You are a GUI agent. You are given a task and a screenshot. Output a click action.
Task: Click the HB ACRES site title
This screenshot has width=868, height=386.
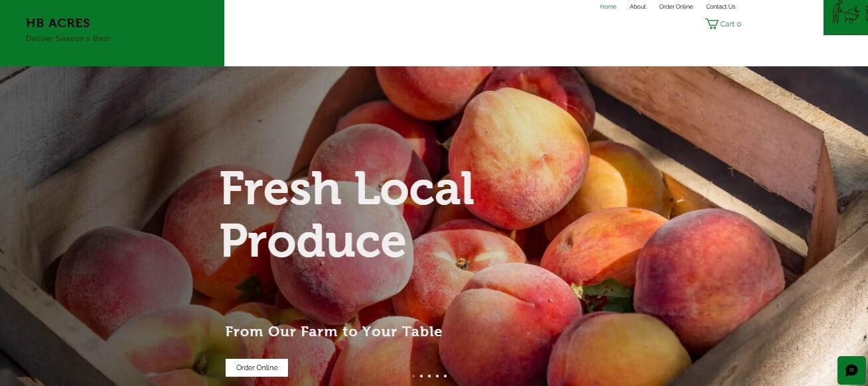[x=58, y=23]
